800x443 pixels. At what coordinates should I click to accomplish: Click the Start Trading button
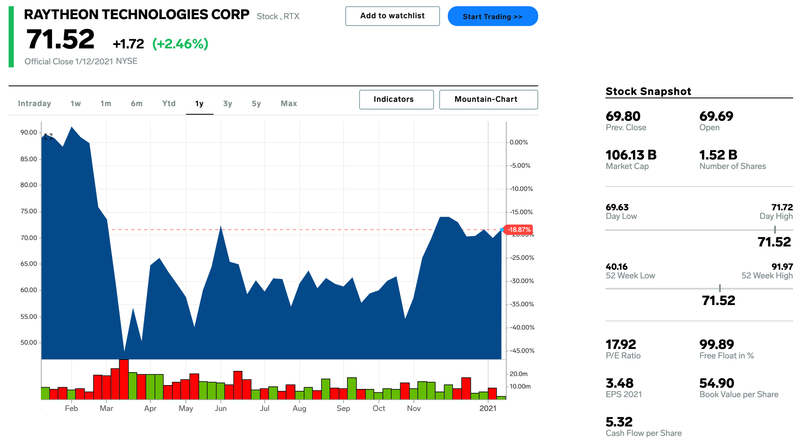tap(493, 16)
